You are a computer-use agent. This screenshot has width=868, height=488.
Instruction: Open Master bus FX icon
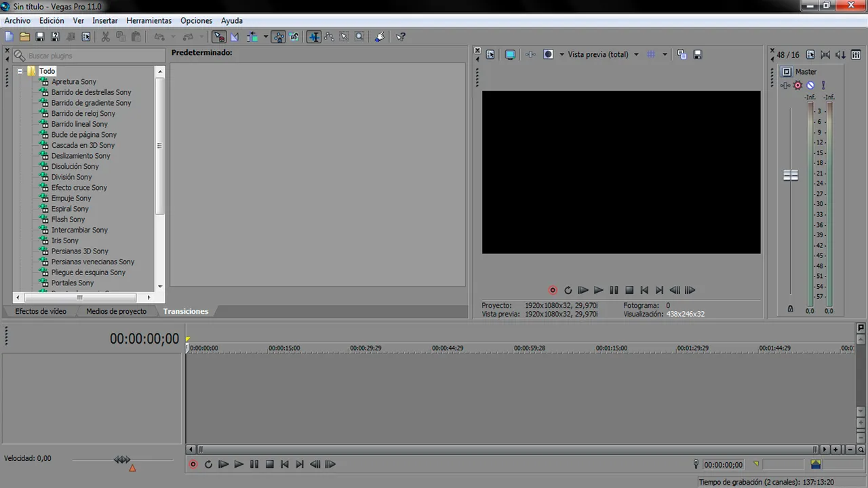coord(785,85)
